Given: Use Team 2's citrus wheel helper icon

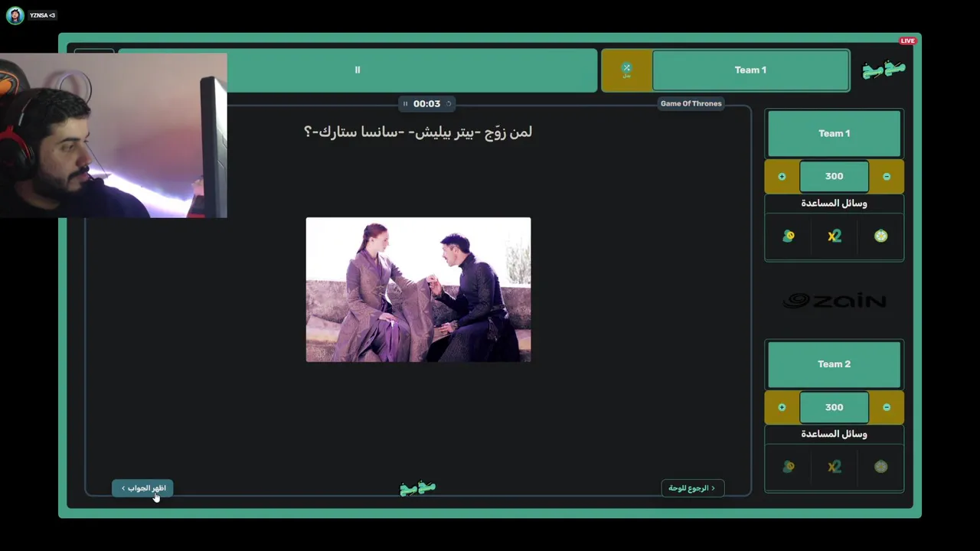Looking at the screenshot, I should point(881,467).
